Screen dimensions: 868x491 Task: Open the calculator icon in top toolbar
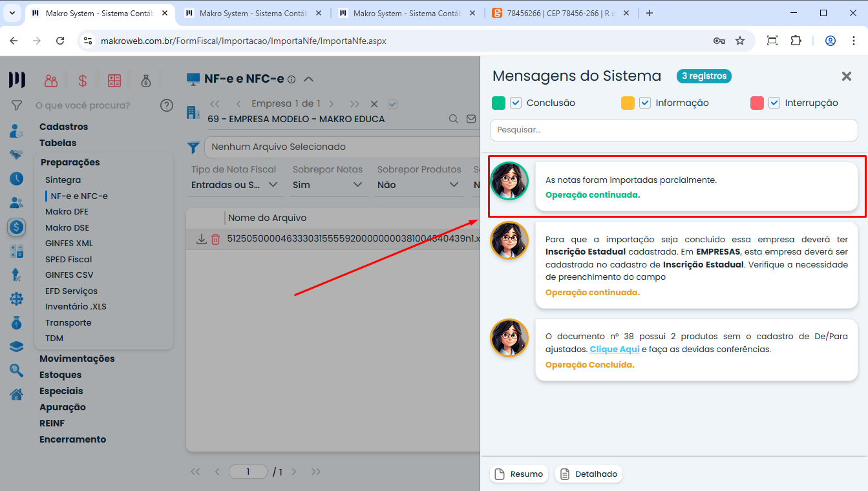[114, 81]
